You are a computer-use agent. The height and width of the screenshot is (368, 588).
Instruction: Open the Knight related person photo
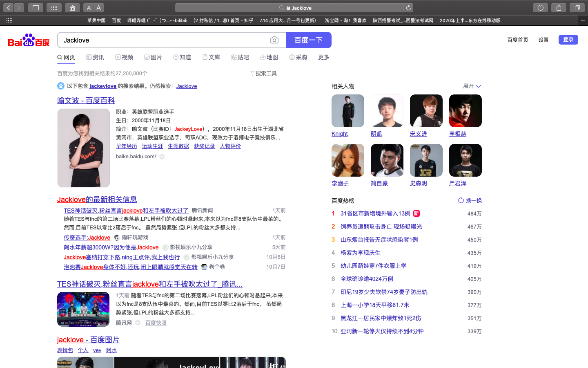tap(348, 111)
